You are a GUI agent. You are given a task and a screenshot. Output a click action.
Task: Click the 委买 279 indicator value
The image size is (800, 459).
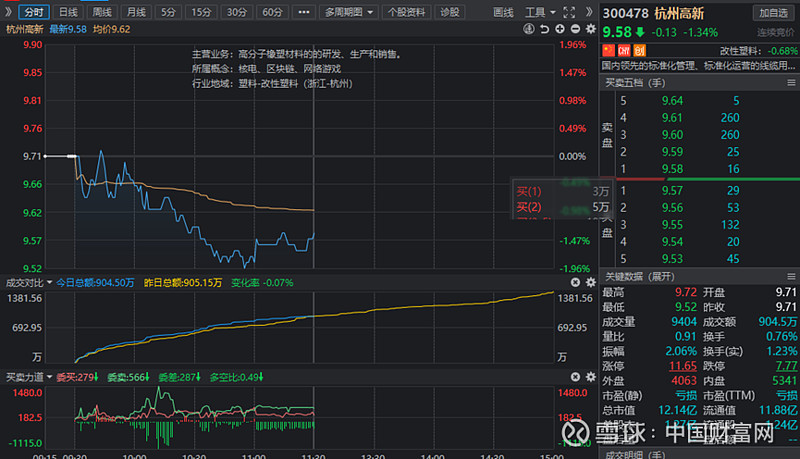click(77, 377)
